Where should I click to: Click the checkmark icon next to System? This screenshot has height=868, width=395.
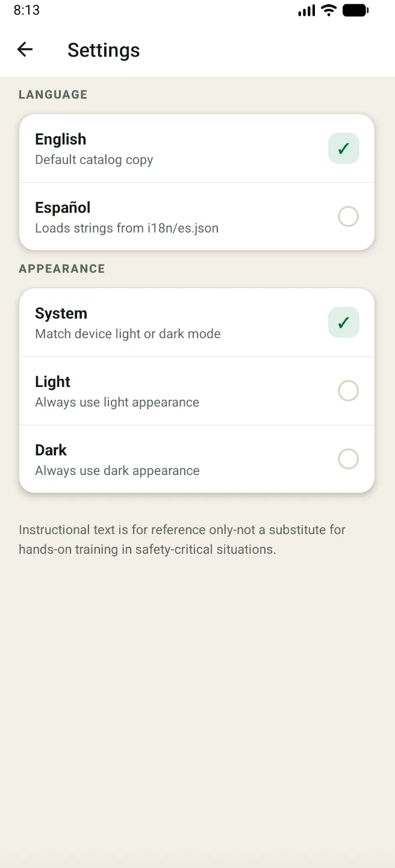click(x=343, y=322)
